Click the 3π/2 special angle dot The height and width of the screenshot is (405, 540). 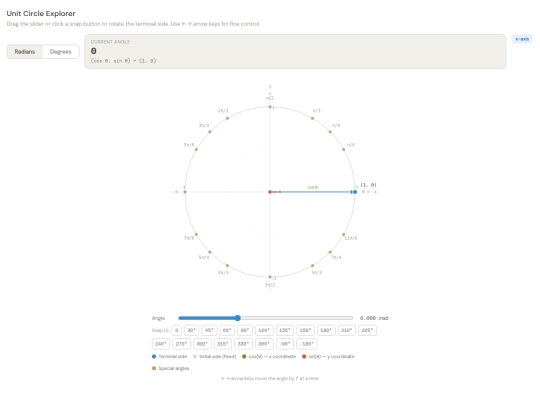click(x=270, y=277)
